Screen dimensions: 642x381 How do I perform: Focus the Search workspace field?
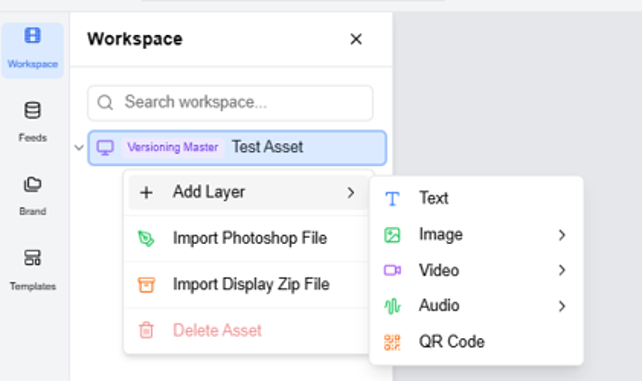click(230, 103)
